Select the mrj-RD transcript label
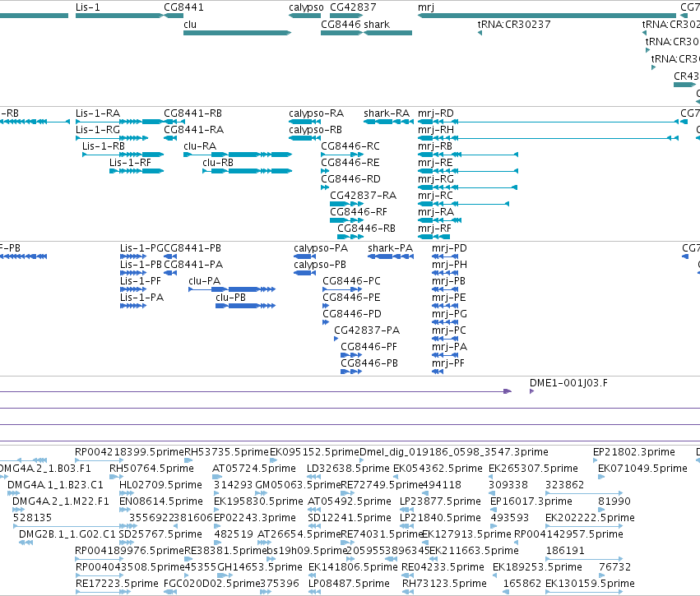 (436, 113)
